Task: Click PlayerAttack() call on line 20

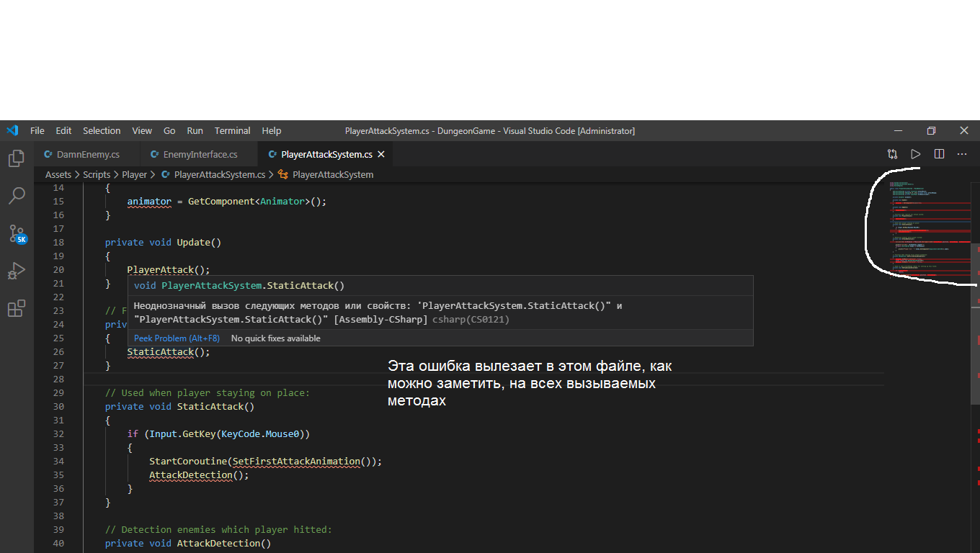Action: [169, 270]
